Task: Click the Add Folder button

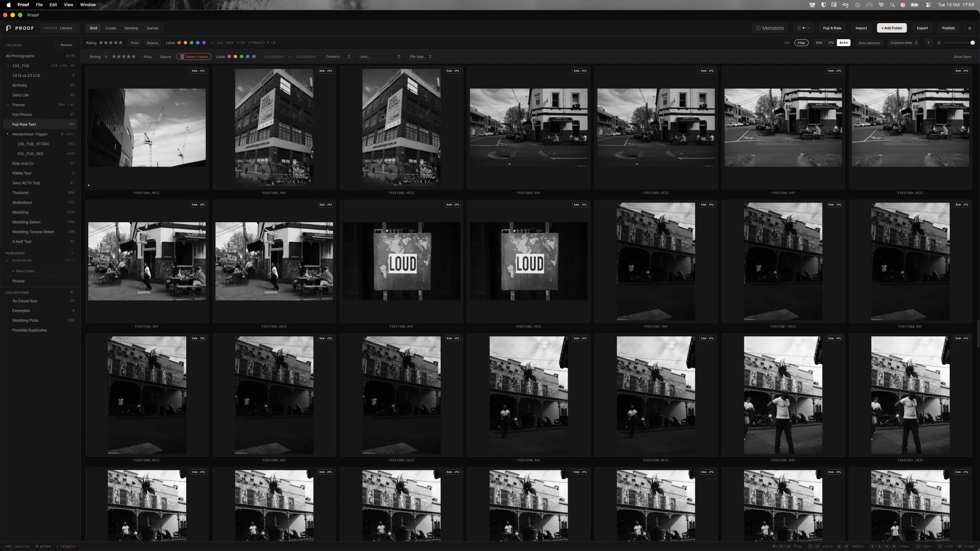Action: coord(892,28)
